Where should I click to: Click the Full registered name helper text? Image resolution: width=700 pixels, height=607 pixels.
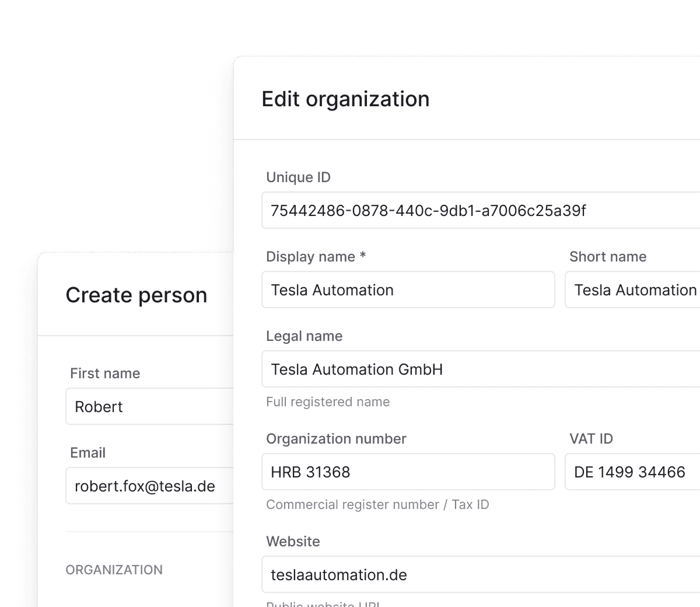click(x=328, y=402)
